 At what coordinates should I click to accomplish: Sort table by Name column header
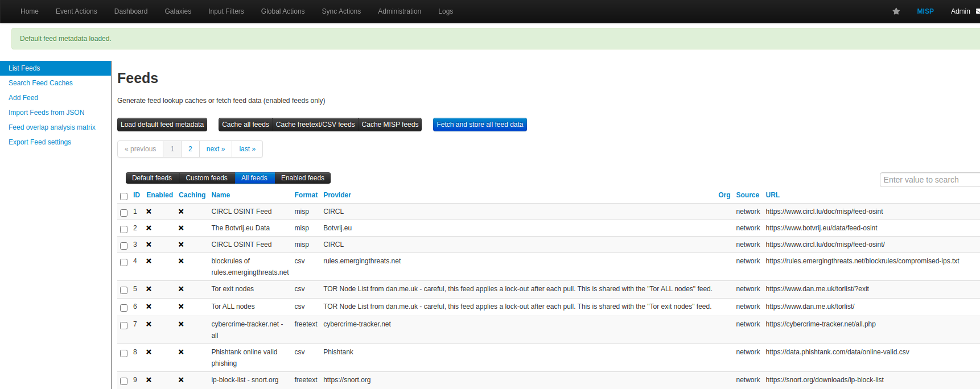pos(221,195)
